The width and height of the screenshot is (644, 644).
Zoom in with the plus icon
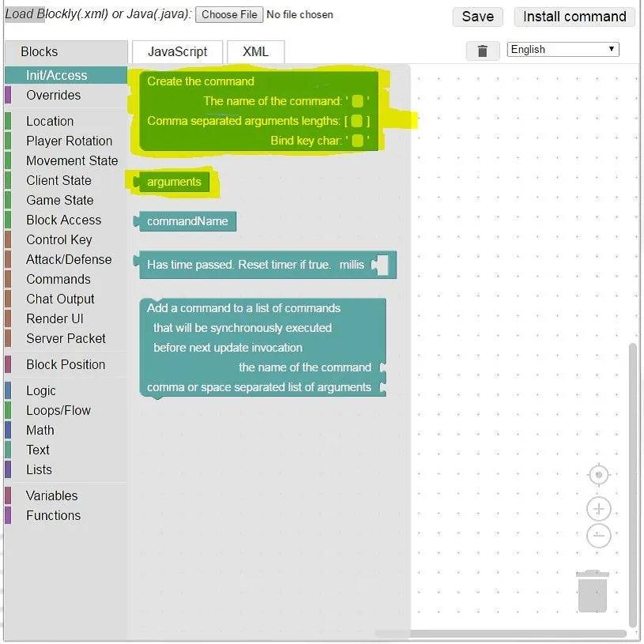(599, 510)
